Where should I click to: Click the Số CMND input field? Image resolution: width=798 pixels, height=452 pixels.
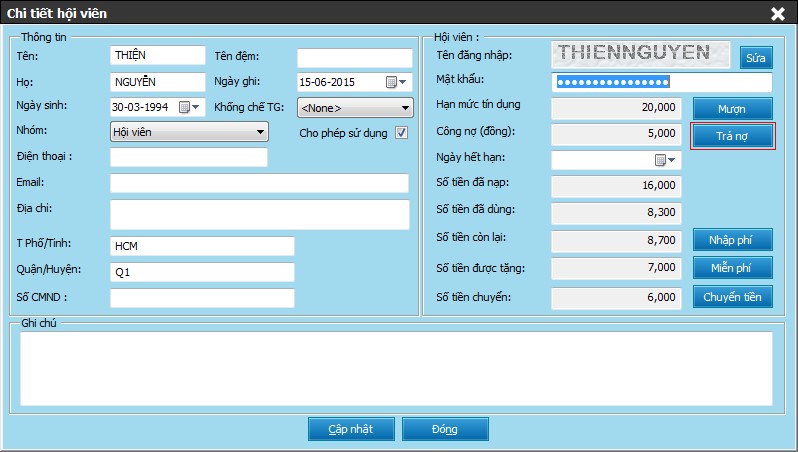pyautogui.click(x=202, y=298)
